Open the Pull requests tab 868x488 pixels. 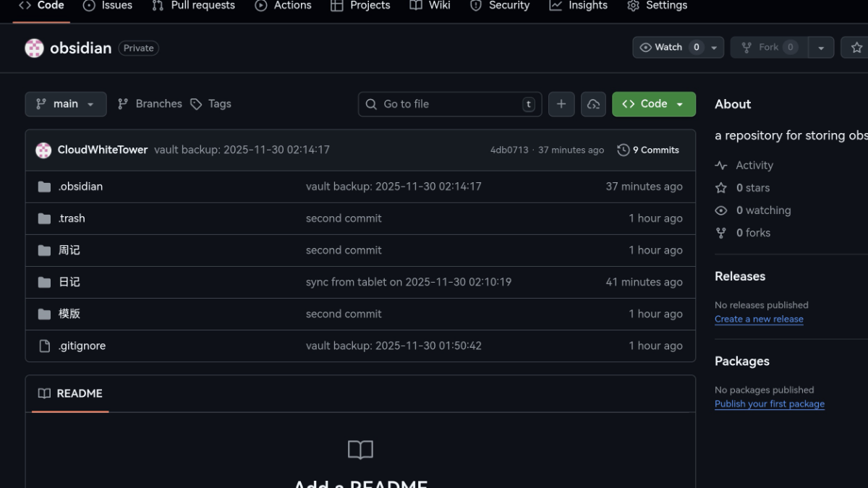tap(193, 6)
